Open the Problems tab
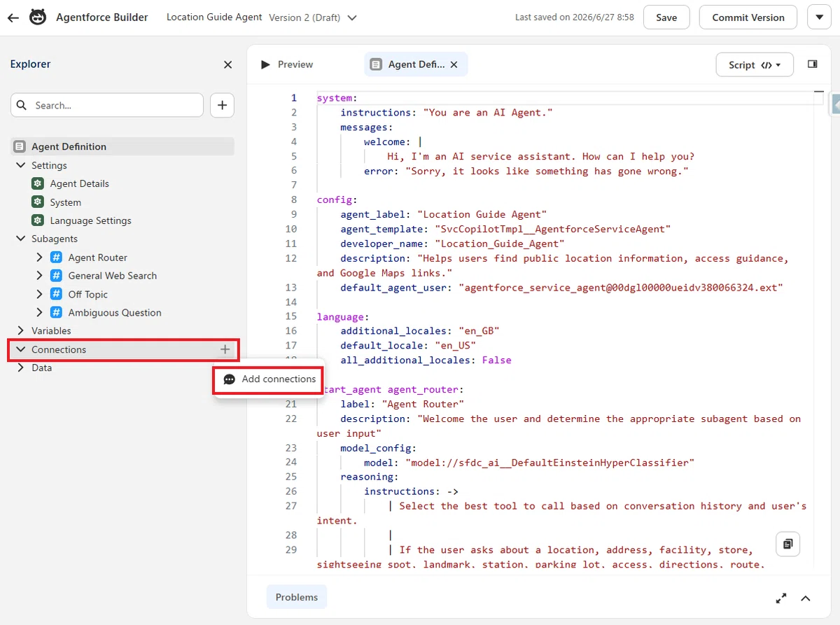840x625 pixels. [x=296, y=597]
